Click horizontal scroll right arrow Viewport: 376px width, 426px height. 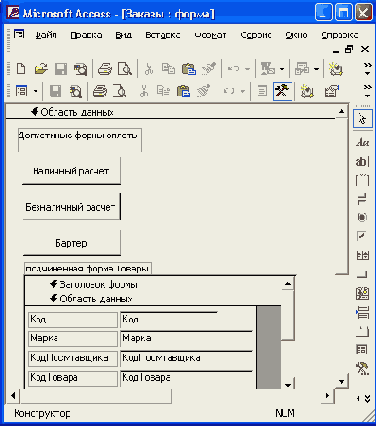pyautogui.click(x=327, y=396)
